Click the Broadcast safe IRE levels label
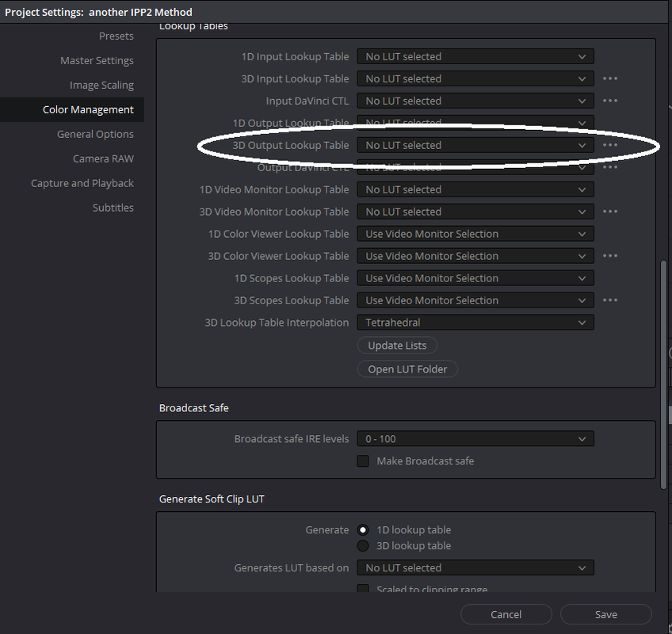The width and height of the screenshot is (672, 634). click(x=292, y=439)
